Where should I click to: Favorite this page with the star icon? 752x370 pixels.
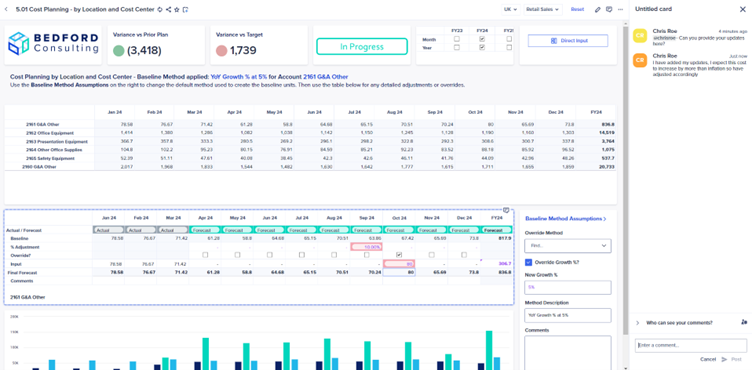click(176, 9)
